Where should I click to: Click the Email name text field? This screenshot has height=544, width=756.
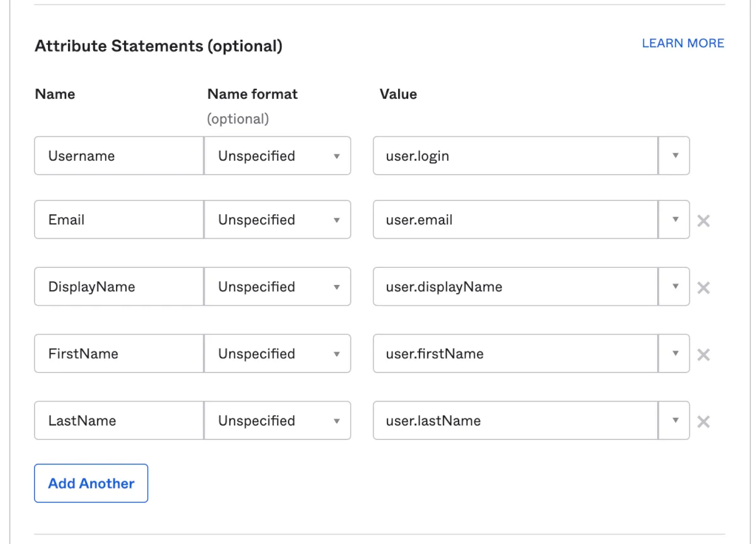click(x=119, y=220)
